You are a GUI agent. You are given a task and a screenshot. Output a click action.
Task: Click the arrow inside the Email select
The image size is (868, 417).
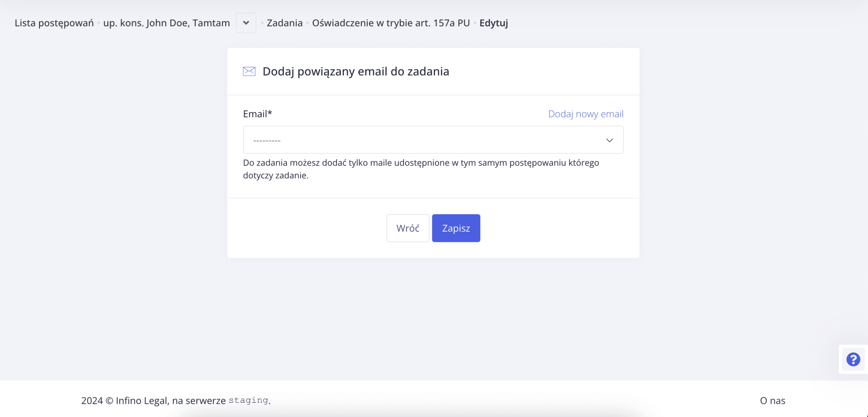(x=609, y=140)
